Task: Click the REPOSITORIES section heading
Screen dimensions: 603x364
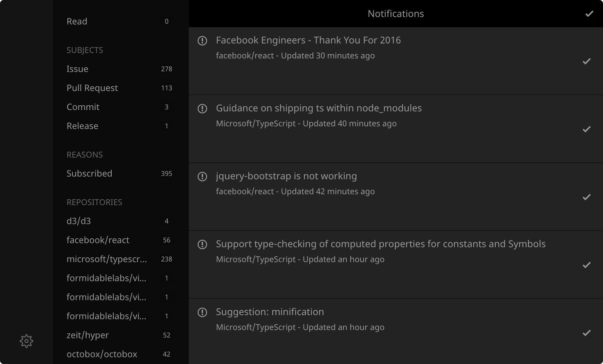Action: tap(94, 202)
